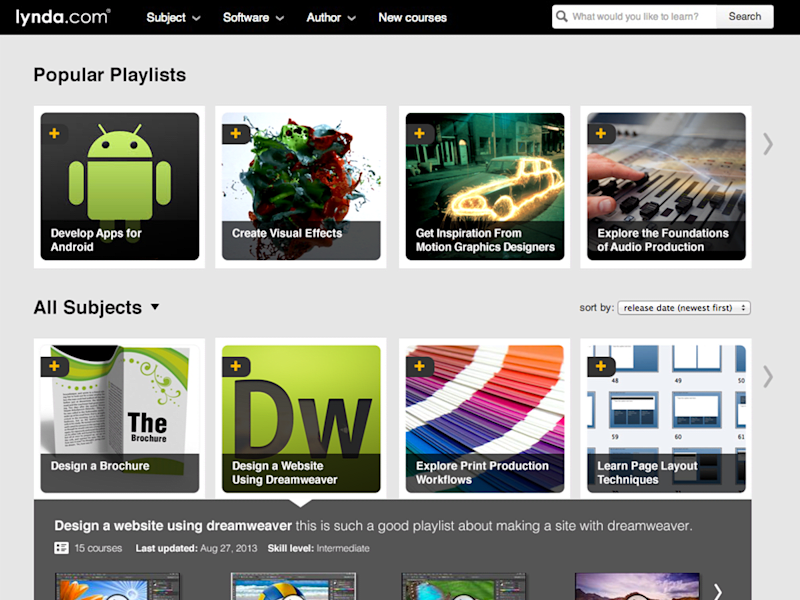Show next All Subjects playlists with right arrow
This screenshot has height=600, width=800.
[x=768, y=377]
